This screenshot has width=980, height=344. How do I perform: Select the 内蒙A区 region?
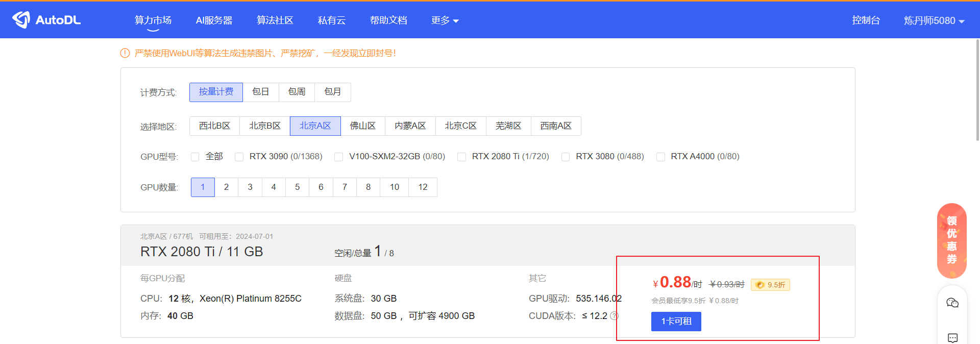410,126
